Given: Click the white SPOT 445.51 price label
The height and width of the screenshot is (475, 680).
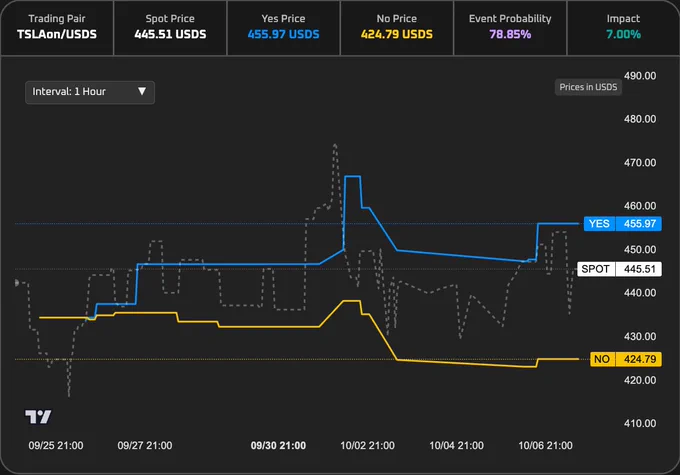Looking at the screenshot, I should (x=619, y=269).
